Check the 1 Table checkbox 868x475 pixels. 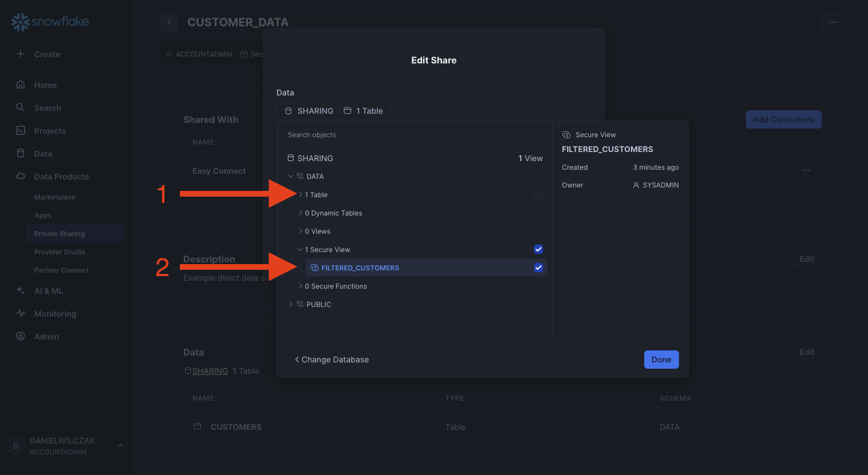pos(538,194)
